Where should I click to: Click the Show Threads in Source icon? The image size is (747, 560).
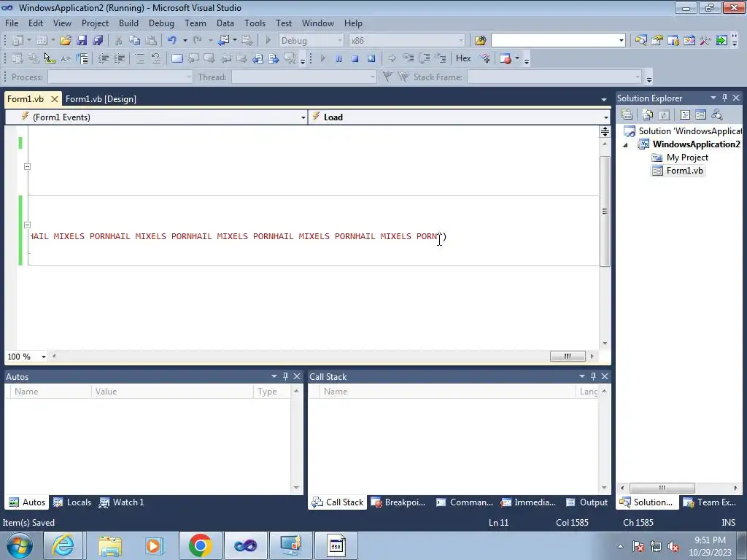tap(485, 58)
